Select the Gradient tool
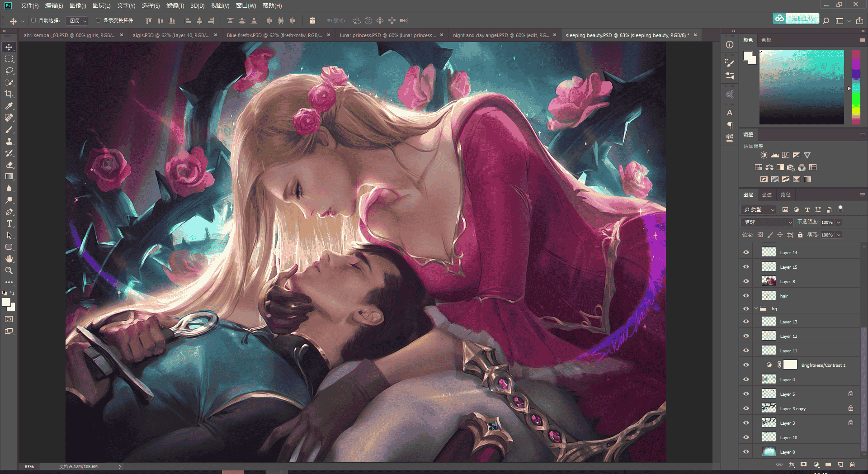The image size is (868, 474). [x=9, y=176]
